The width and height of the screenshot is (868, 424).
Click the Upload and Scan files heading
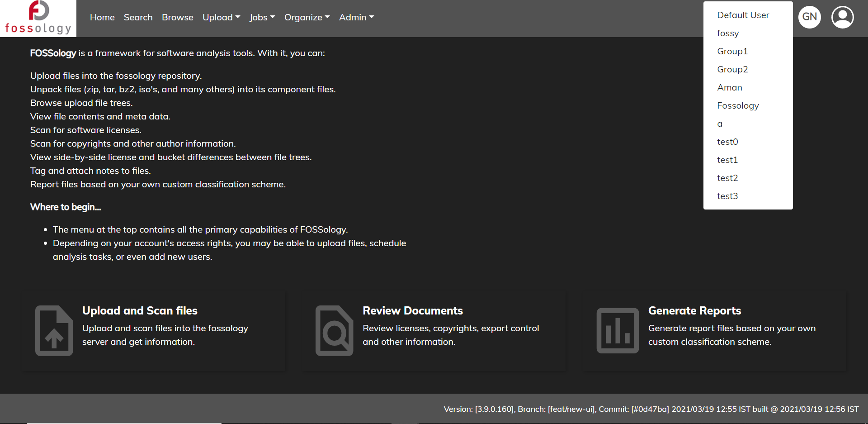(140, 310)
